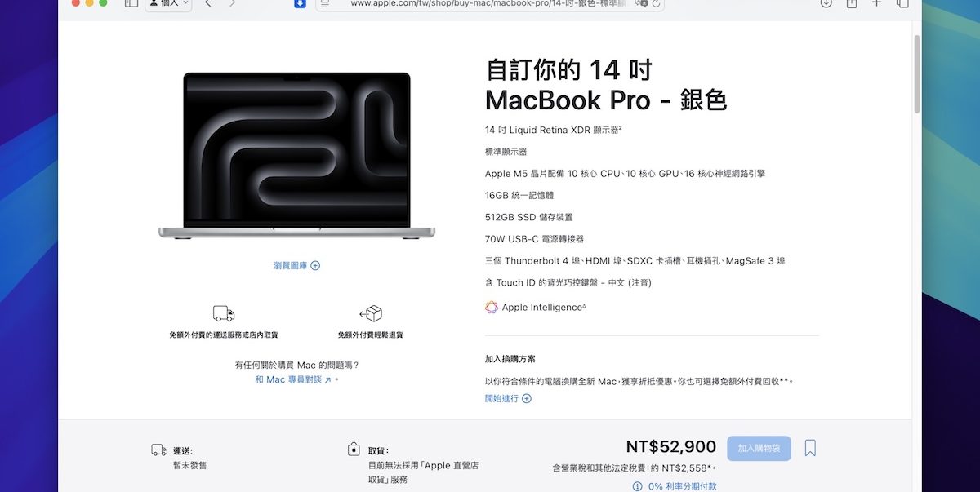Click the blue download extension icon

(x=300, y=3)
